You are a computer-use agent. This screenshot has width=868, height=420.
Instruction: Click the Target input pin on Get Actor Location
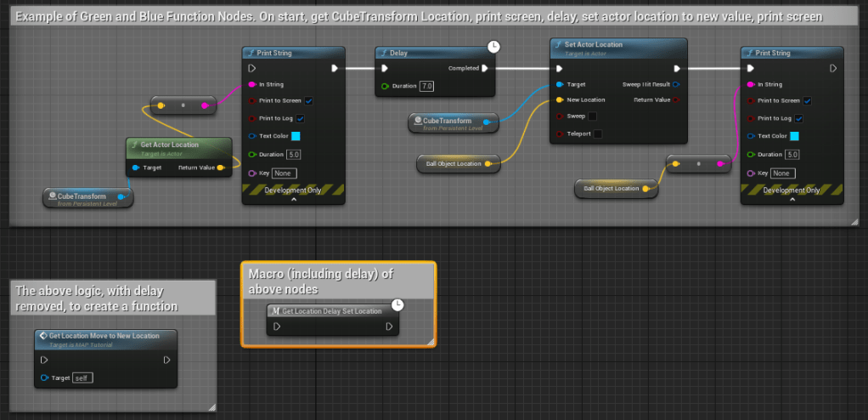tap(136, 167)
